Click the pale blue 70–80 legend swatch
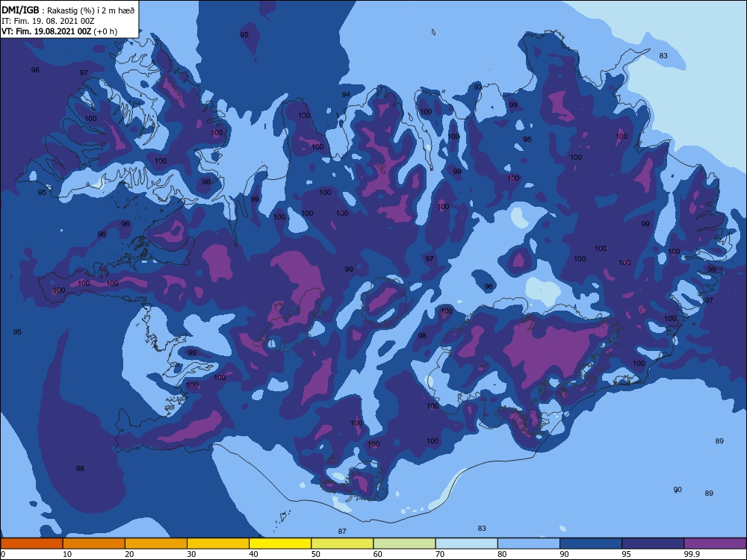 point(466,544)
